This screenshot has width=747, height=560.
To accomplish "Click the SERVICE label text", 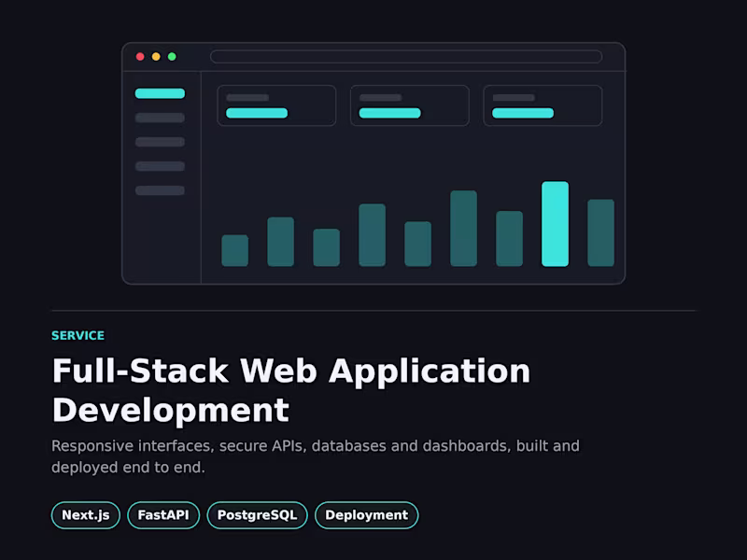I will tap(78, 336).
